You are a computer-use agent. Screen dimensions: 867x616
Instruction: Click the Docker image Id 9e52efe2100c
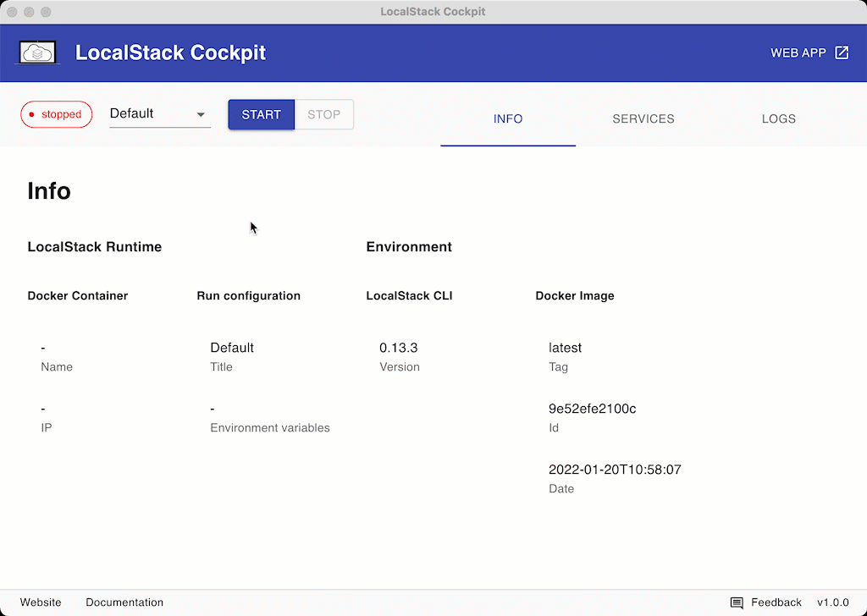pos(592,409)
